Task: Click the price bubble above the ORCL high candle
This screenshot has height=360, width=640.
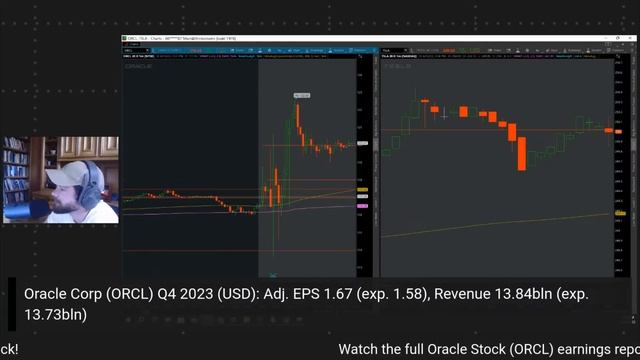Action: 302,96
